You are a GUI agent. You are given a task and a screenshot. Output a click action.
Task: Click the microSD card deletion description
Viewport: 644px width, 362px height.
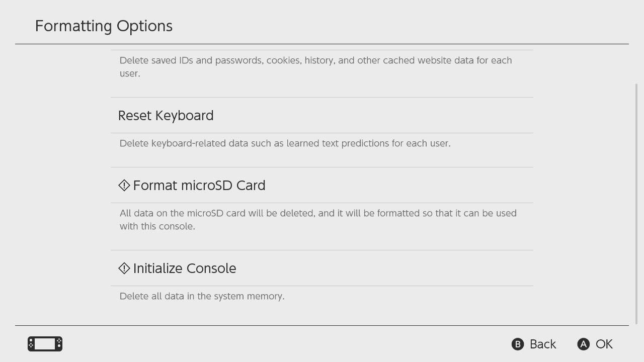click(318, 220)
